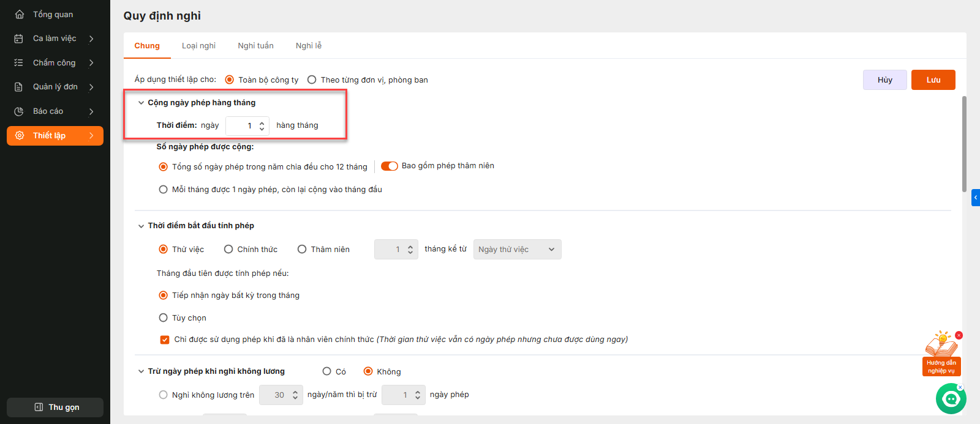The image size is (980, 424).
Task: Click the Hủy cancel button
Action: (884, 80)
